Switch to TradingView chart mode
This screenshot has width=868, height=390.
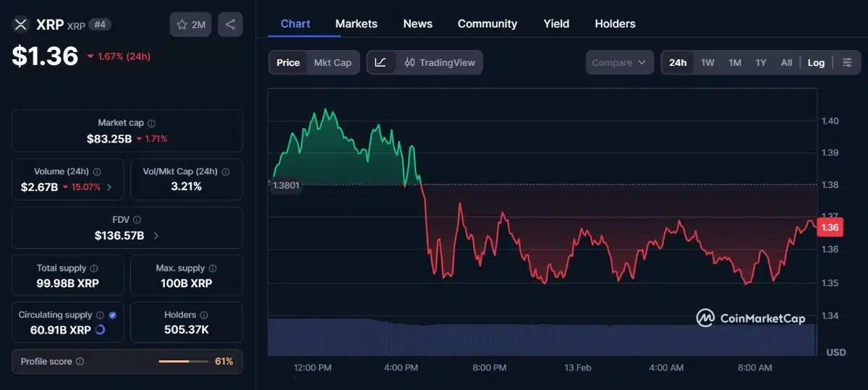[440, 62]
